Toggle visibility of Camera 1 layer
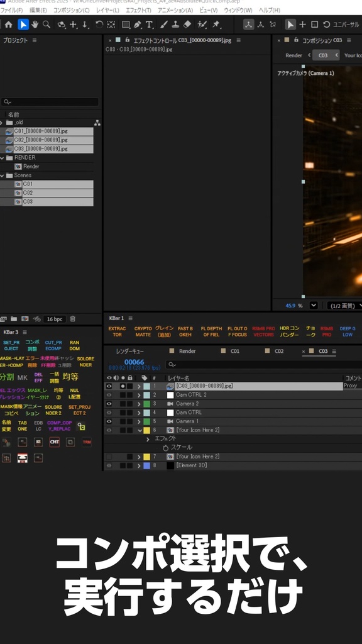362x644 pixels. click(x=109, y=421)
